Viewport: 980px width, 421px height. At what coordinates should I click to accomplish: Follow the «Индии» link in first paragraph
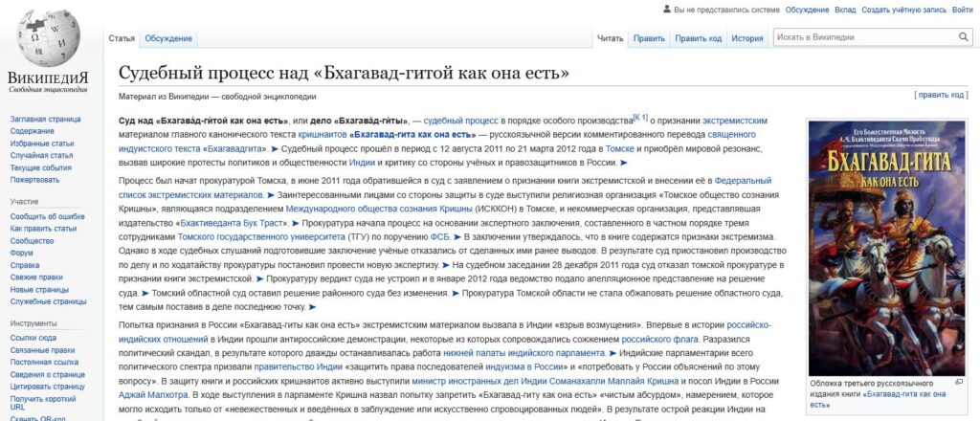point(362,163)
